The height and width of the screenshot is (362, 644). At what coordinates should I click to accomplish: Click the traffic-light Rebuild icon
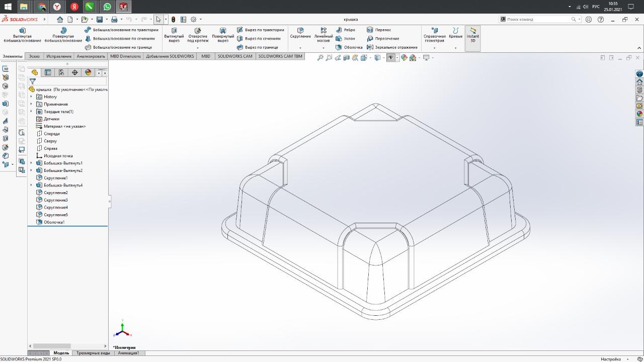(x=173, y=20)
